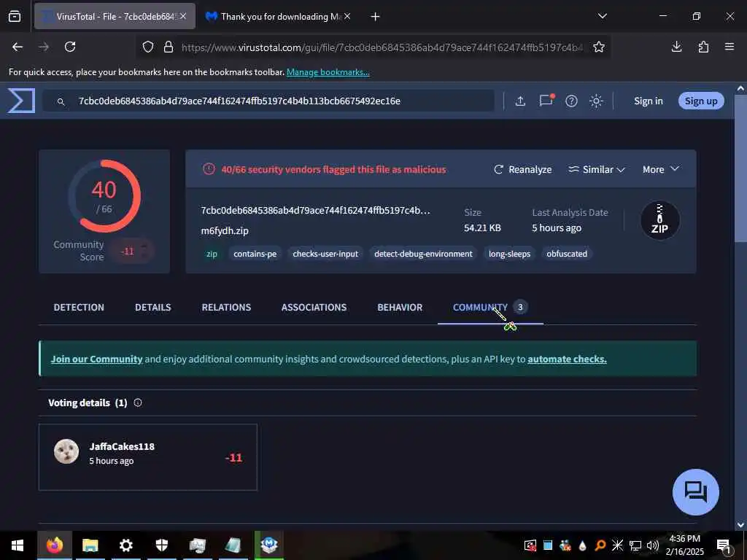
Task: Open the Firefox downloads icon
Action: 676,47
